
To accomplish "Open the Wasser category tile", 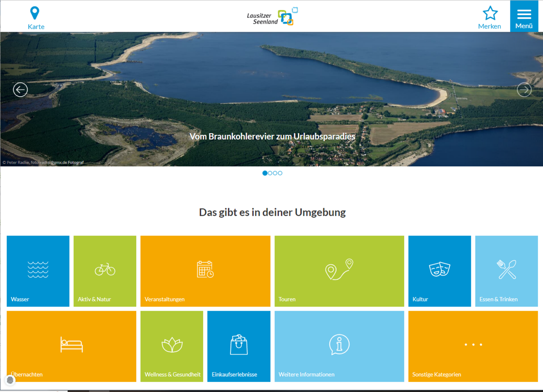I will (38, 271).
